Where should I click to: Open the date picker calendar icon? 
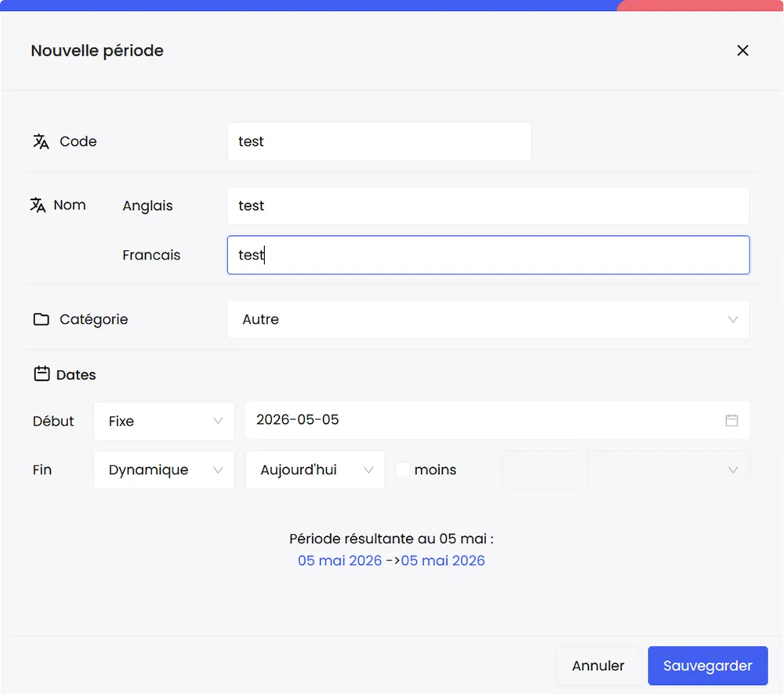pyautogui.click(x=731, y=420)
